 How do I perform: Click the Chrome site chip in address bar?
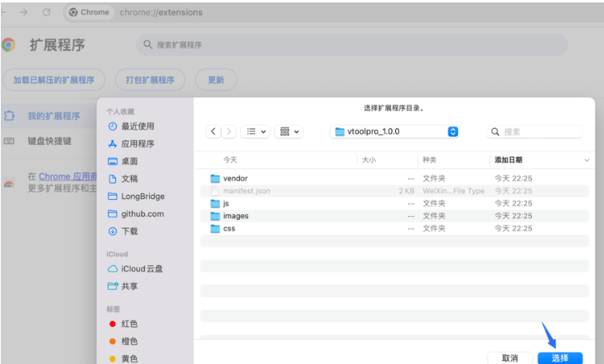tap(90, 12)
